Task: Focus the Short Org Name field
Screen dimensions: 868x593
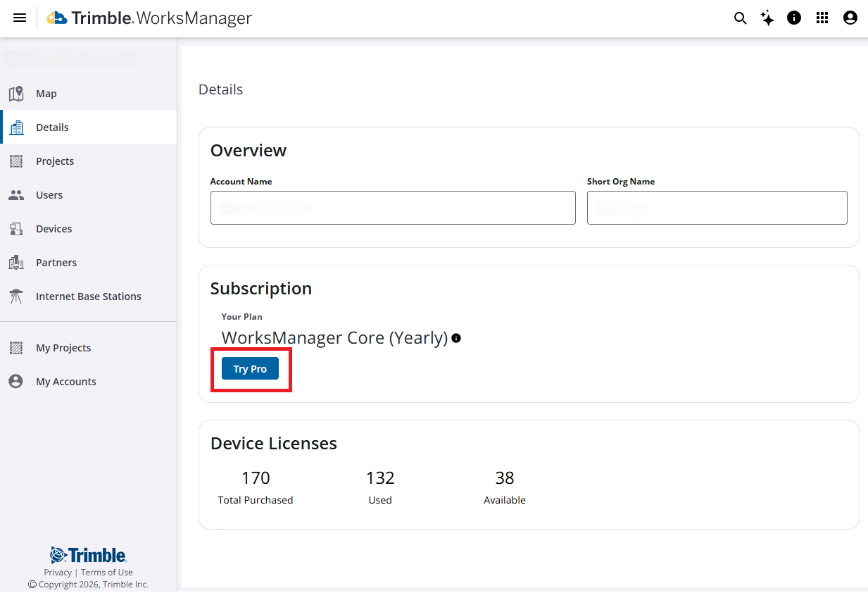Action: (717, 208)
